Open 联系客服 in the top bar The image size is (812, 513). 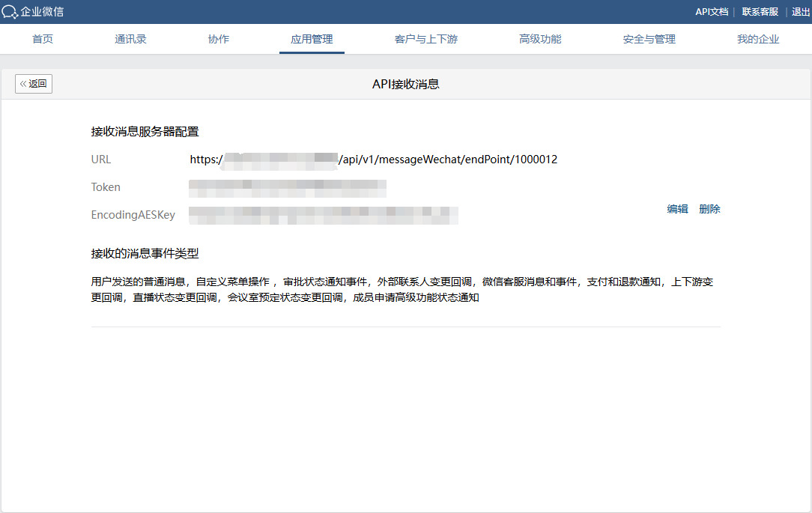point(760,12)
